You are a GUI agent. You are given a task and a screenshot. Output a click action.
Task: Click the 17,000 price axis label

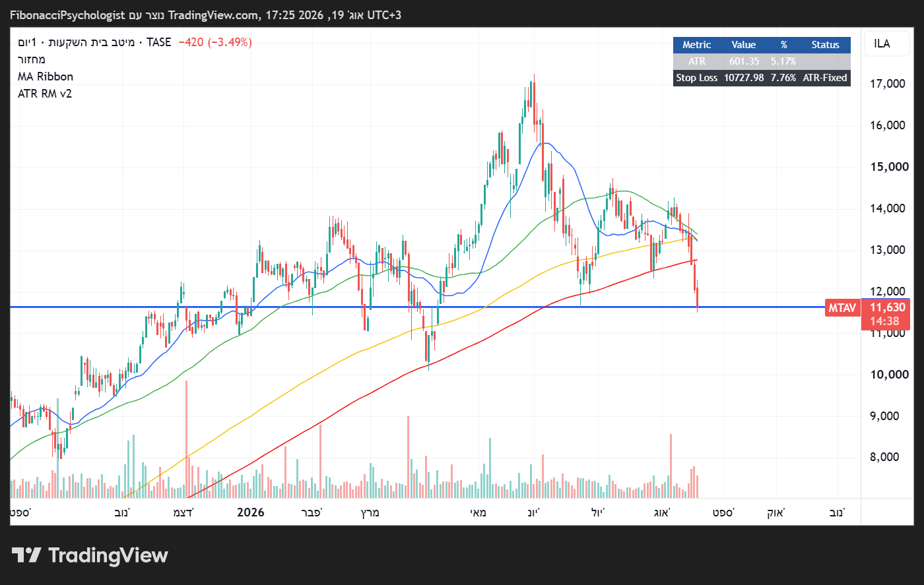[888, 84]
